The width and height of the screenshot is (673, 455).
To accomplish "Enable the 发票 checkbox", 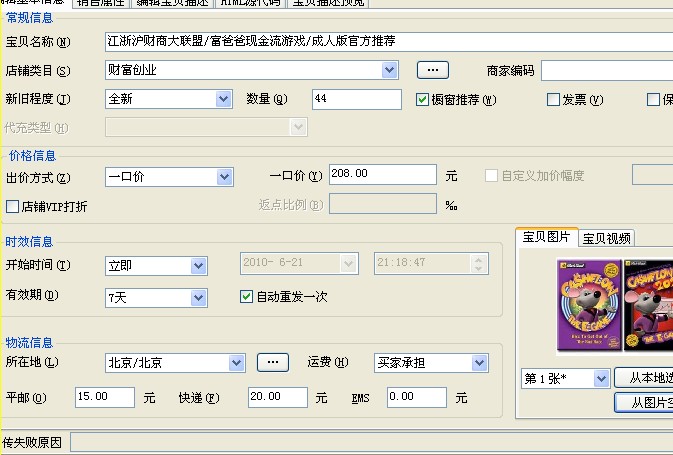I will pos(553,99).
